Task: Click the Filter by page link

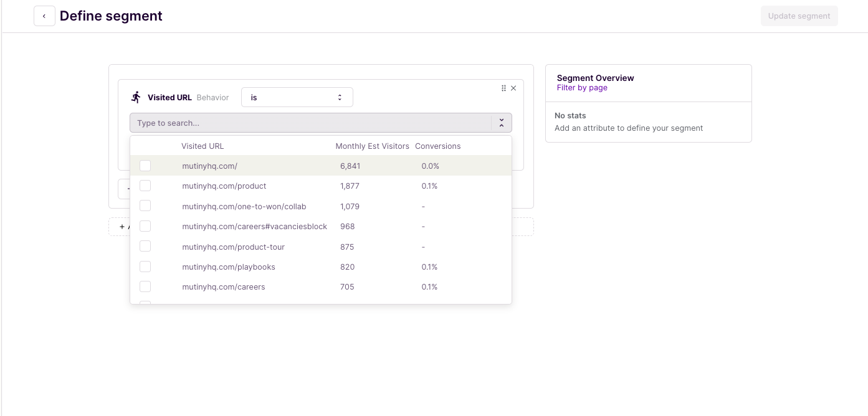Action: click(x=582, y=88)
